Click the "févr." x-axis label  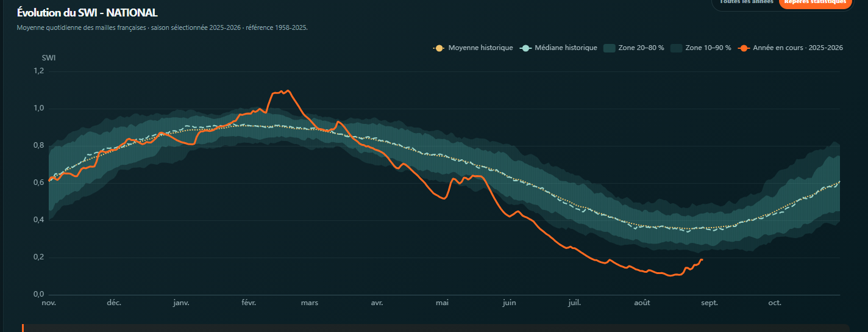pyautogui.click(x=249, y=303)
